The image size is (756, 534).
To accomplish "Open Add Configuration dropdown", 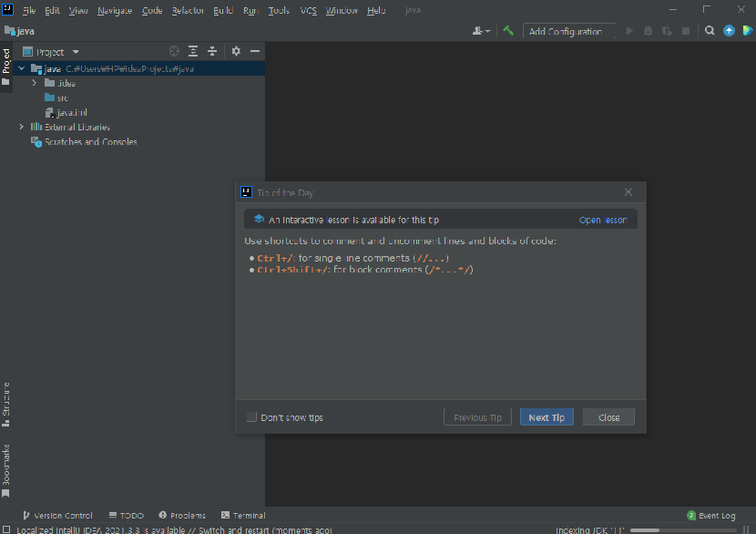I will (569, 31).
